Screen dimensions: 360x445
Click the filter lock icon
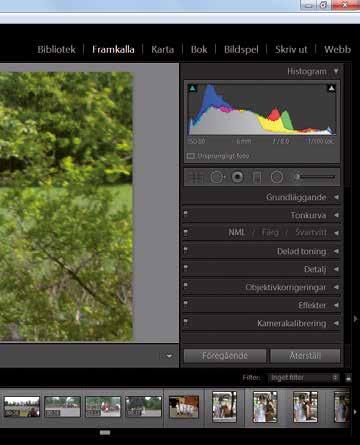coord(348,378)
